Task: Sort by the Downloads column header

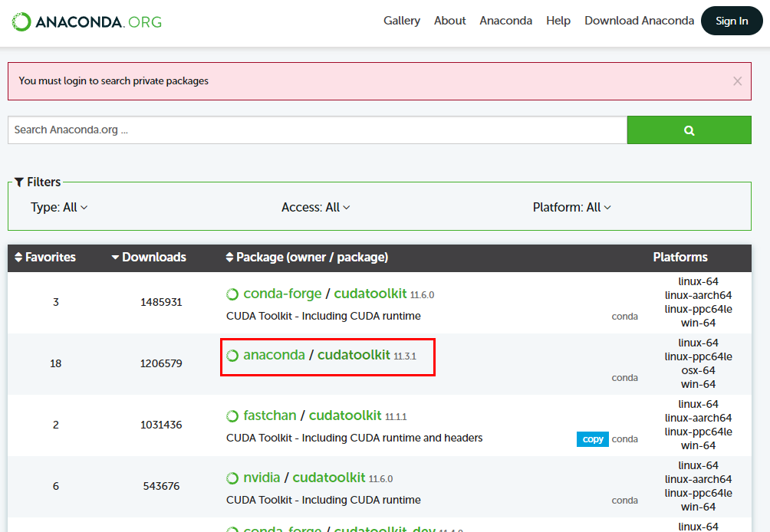Action: point(149,257)
